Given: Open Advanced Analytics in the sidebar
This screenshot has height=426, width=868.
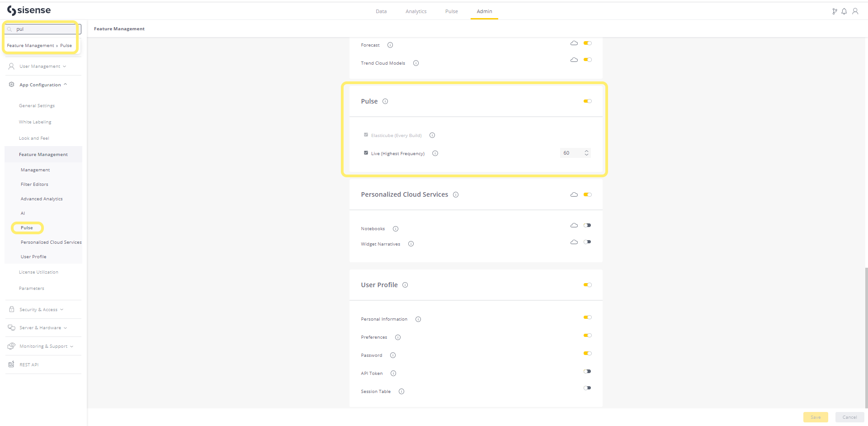Looking at the screenshot, I should pos(42,199).
